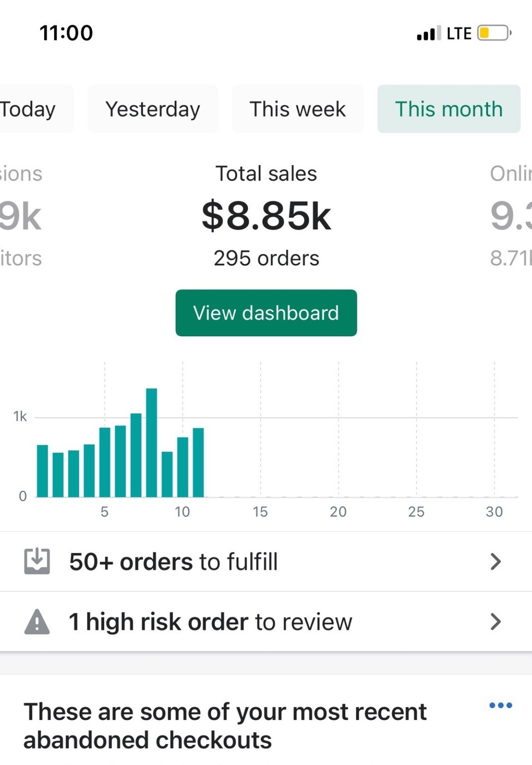Screen dimensions: 532x765
Task: Tap the high risk warning triangle icon
Action: [x=37, y=622]
